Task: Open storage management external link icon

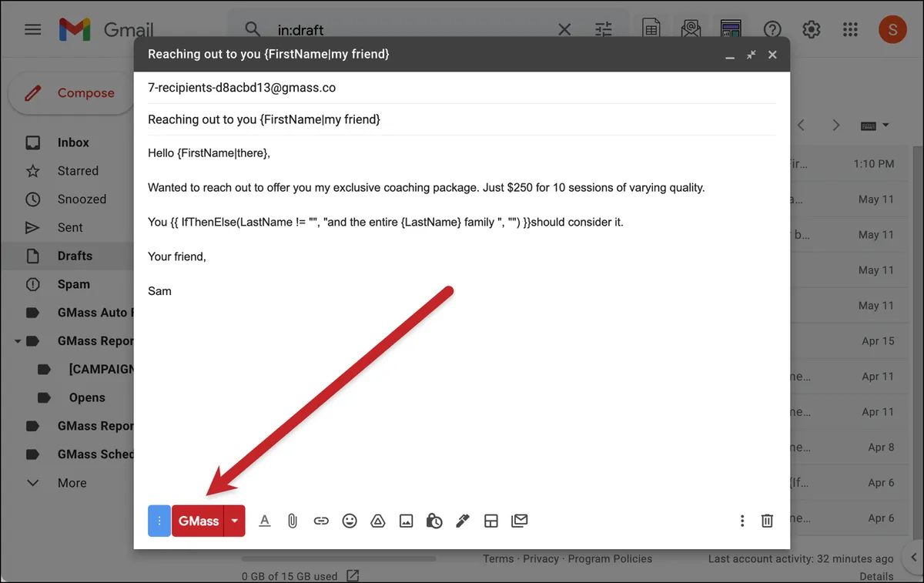Action: pyautogui.click(x=353, y=575)
